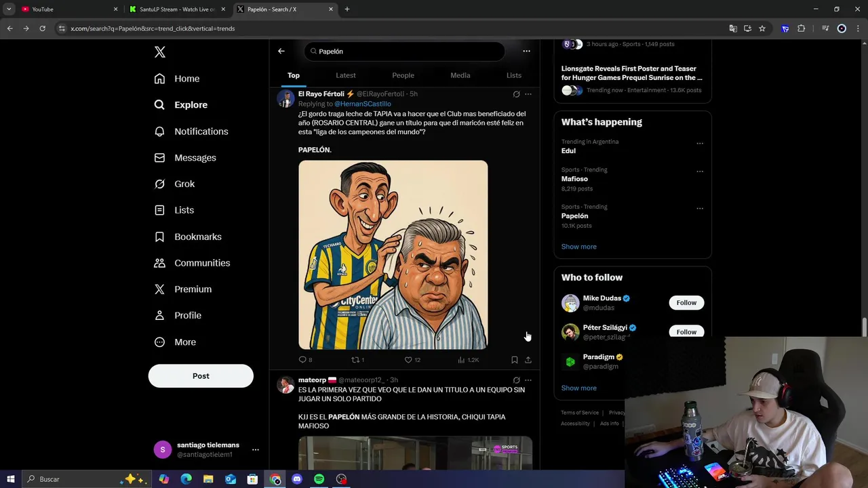The height and width of the screenshot is (488, 868).
Task: View analytics of the 1.2K views post
Action: tap(468, 360)
